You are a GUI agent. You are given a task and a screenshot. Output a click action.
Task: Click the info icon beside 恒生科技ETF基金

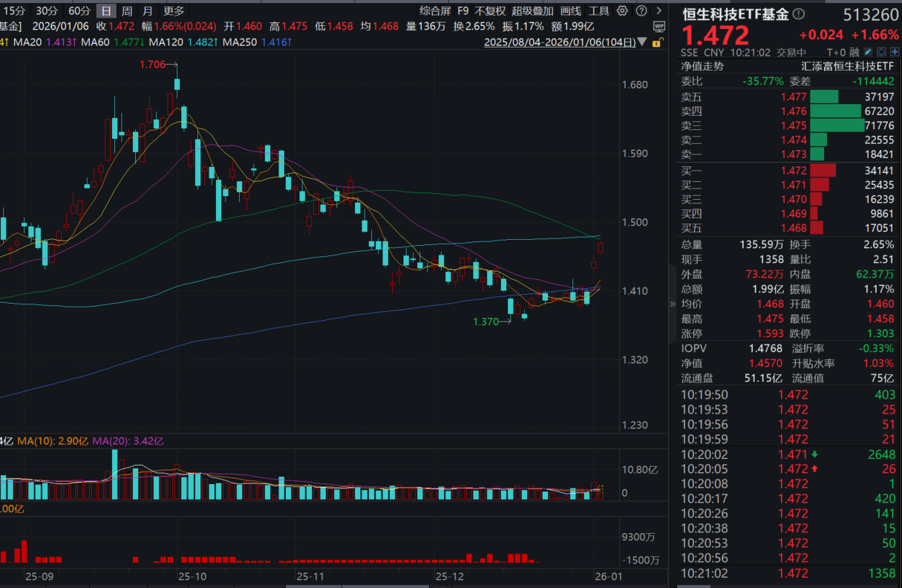click(x=799, y=13)
